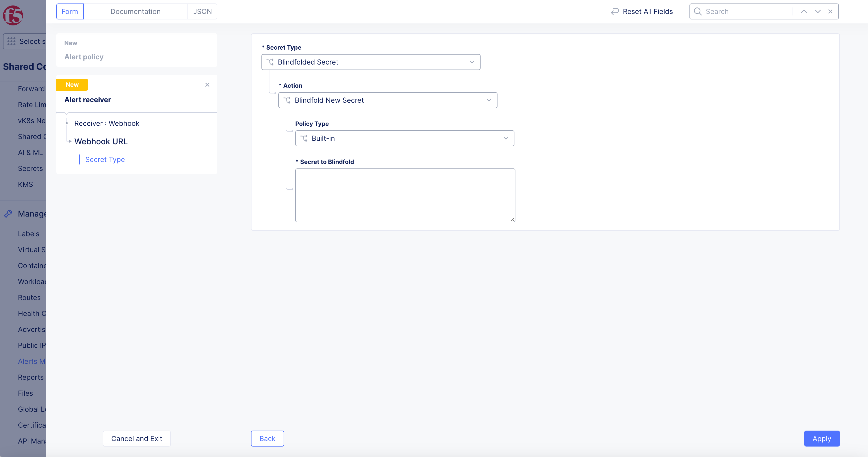Click the Apply button

pyautogui.click(x=821, y=439)
